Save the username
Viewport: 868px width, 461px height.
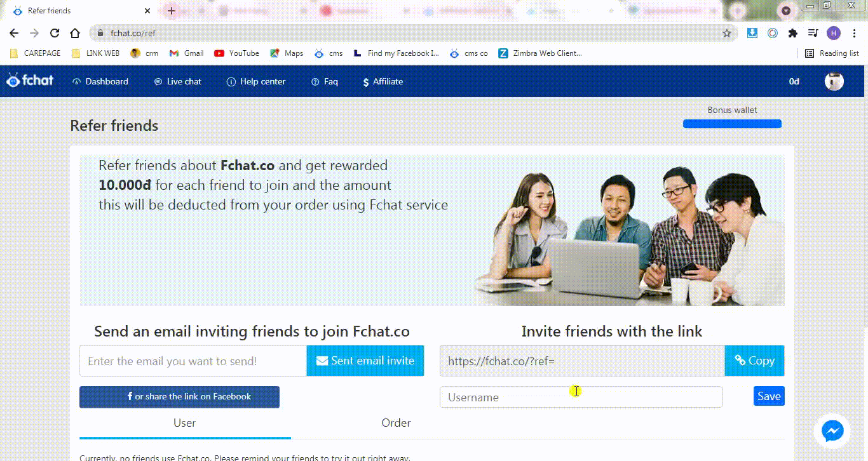point(769,396)
